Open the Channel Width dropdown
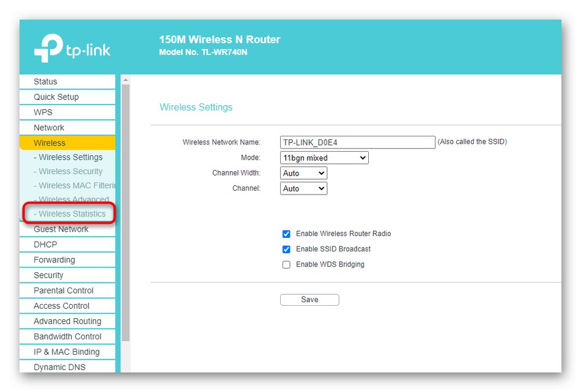This screenshot has height=392, width=581. pyautogui.click(x=303, y=174)
